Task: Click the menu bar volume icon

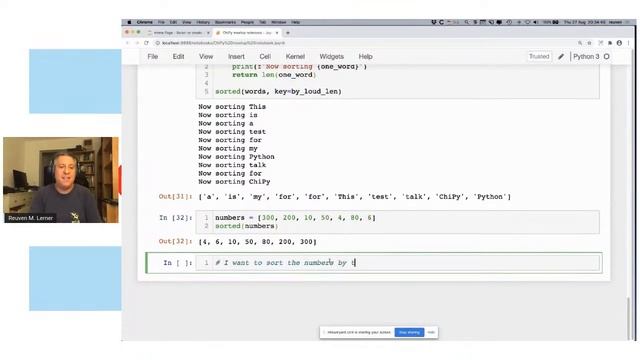Action: [535, 22]
